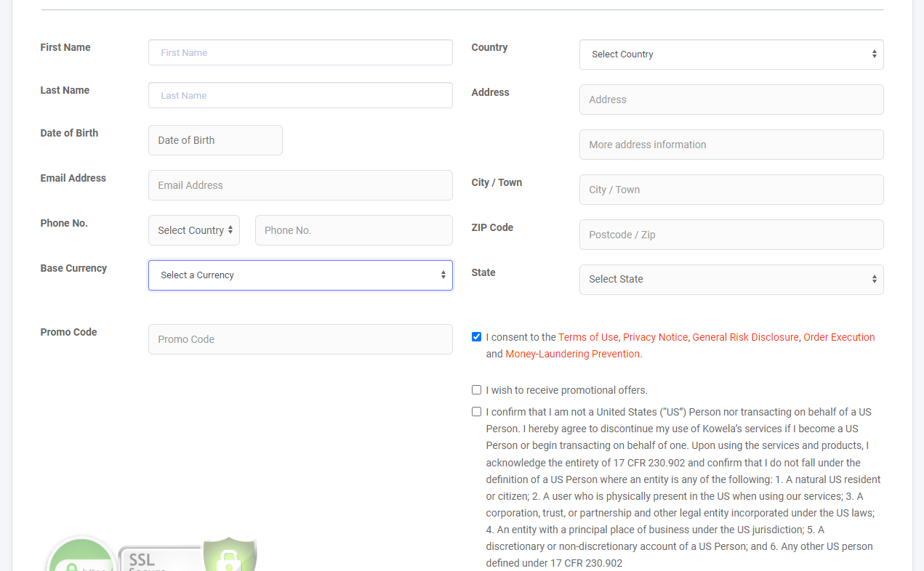Click the green https padlock badge
Viewport: 924px width, 571px height.
(81, 554)
